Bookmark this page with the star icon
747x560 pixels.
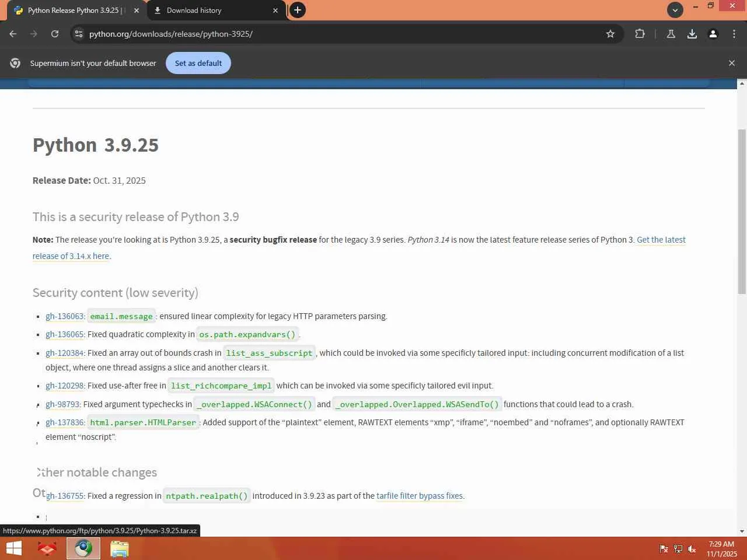point(610,34)
